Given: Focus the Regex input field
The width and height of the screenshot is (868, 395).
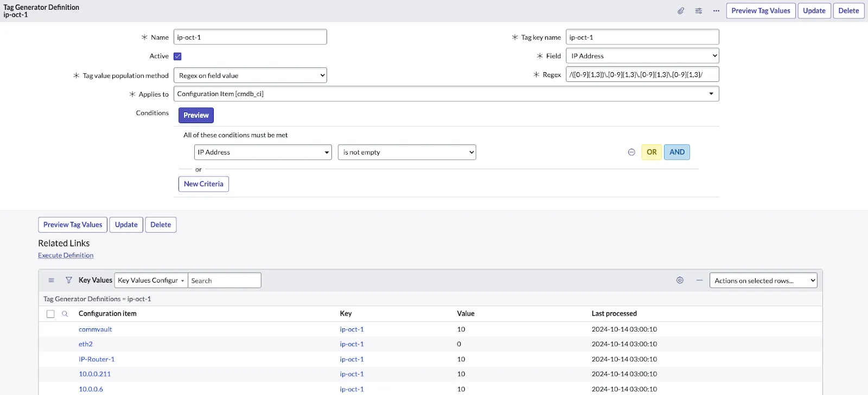Looking at the screenshot, I should point(642,74).
